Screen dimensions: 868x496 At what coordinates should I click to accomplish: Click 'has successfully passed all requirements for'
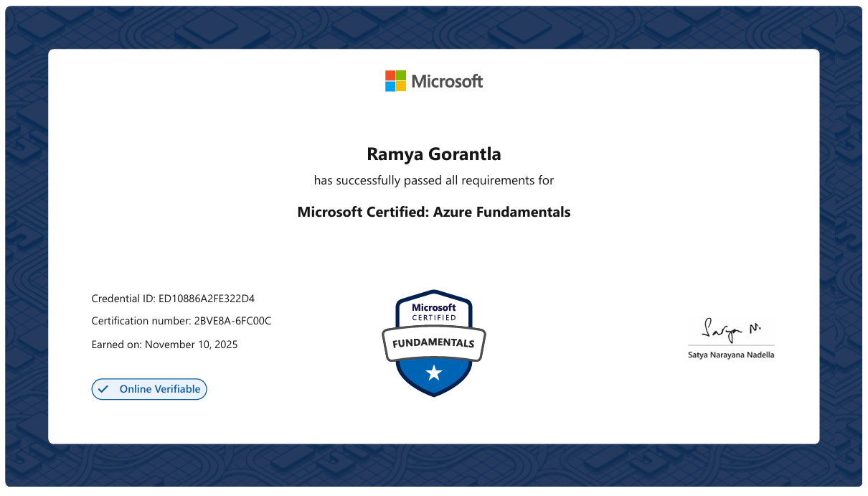(x=434, y=180)
